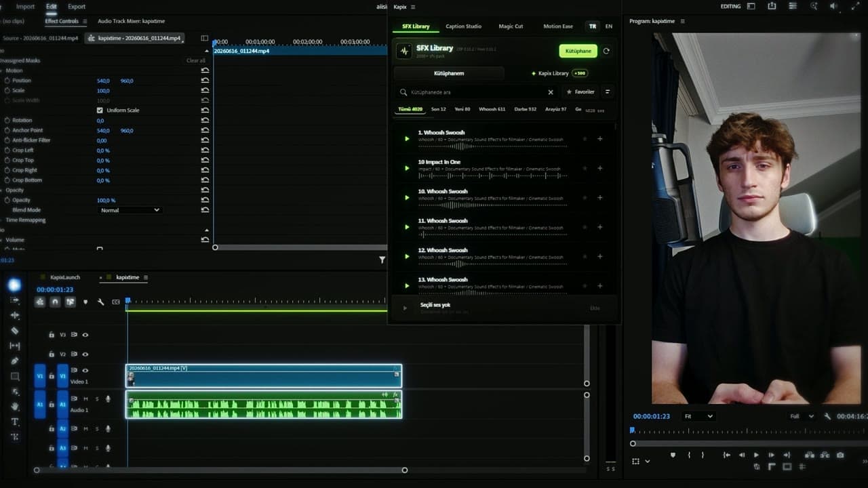The width and height of the screenshot is (868, 488).
Task: Select the 20260616_011244.mp4 video clip
Action: [x=264, y=375]
